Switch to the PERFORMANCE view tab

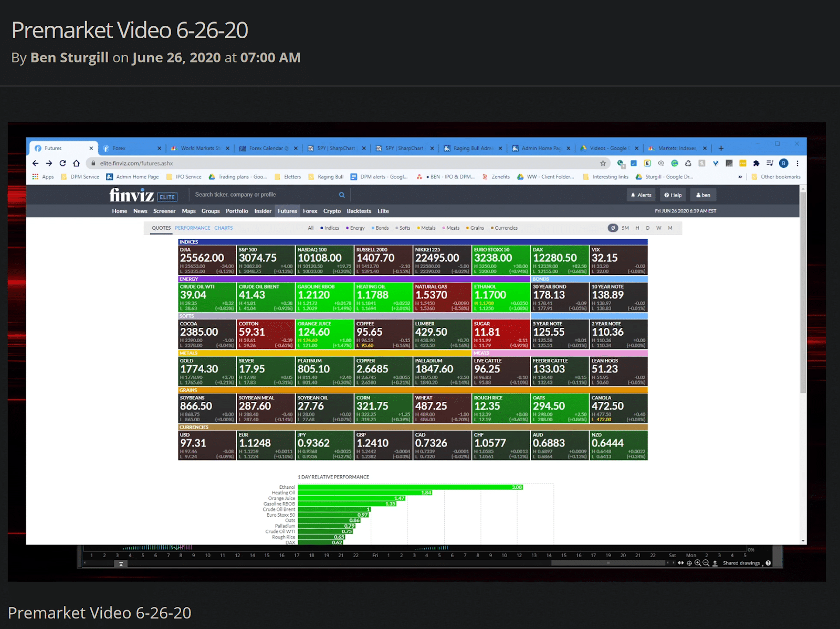click(193, 228)
